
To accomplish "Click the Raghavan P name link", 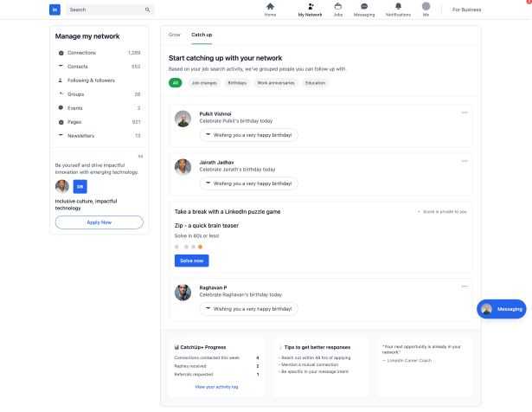I will tap(213, 287).
